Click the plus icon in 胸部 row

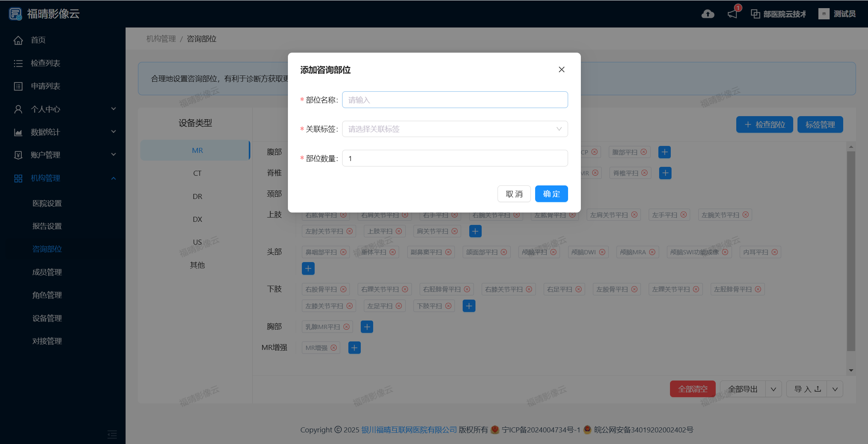[367, 327]
